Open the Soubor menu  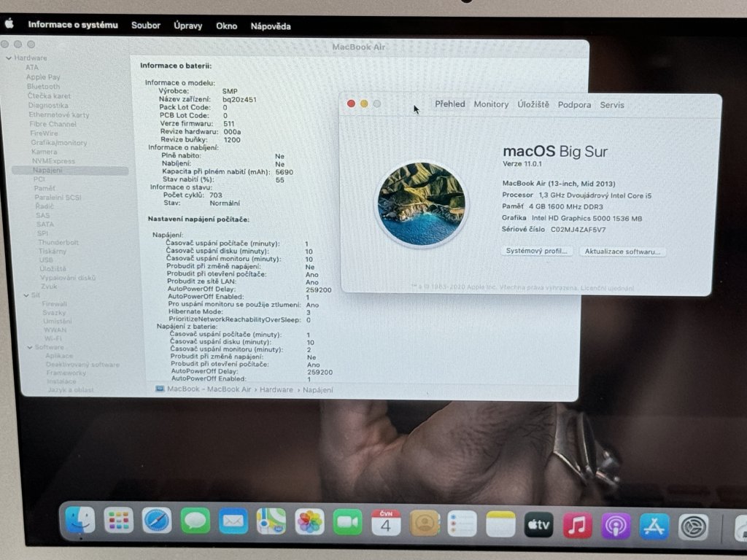tap(146, 26)
